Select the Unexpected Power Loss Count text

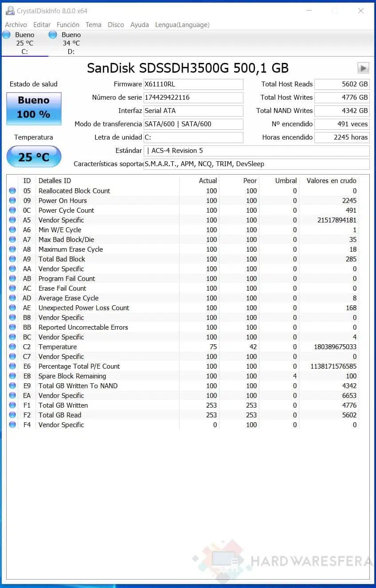(x=84, y=308)
